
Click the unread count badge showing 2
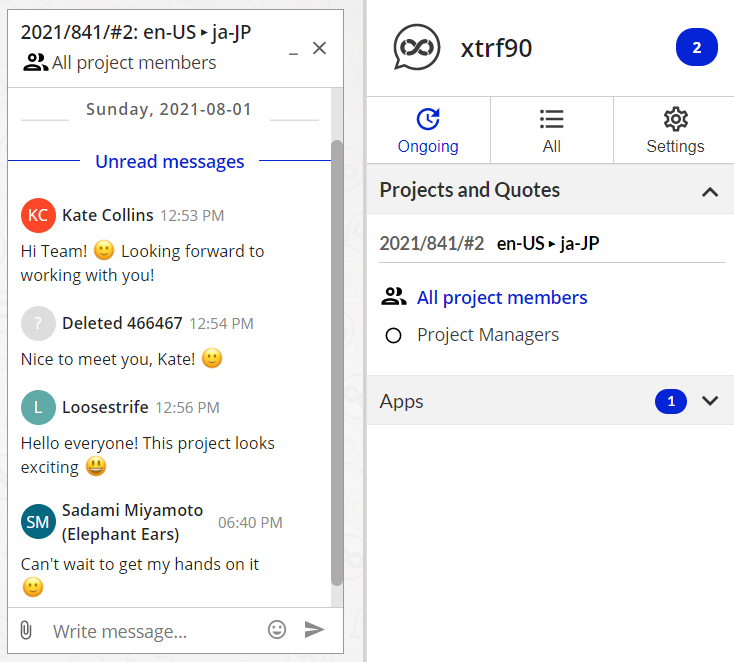tap(697, 47)
